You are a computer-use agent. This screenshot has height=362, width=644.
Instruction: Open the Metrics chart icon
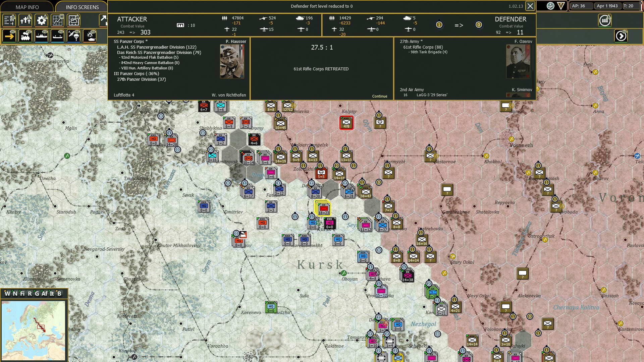[x=58, y=20]
